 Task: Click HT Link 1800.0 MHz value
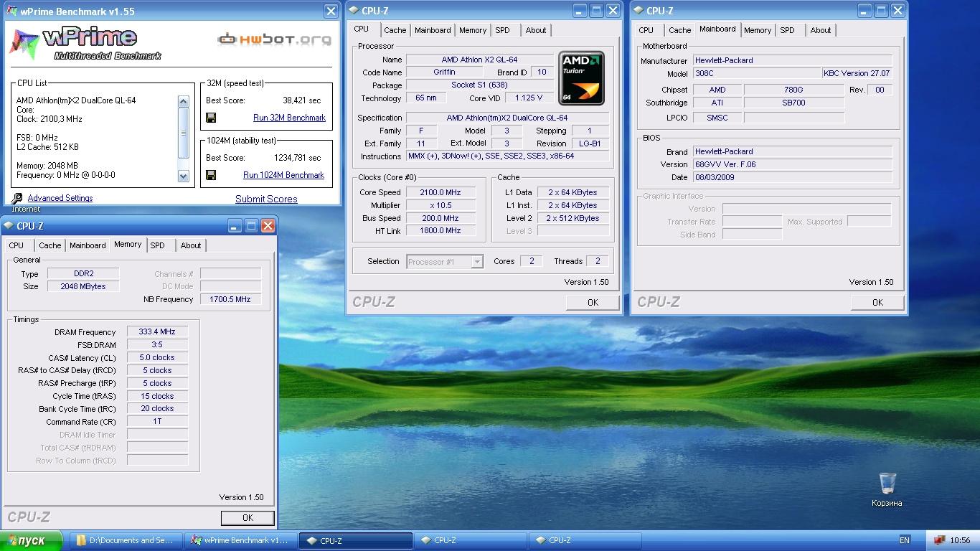440,231
